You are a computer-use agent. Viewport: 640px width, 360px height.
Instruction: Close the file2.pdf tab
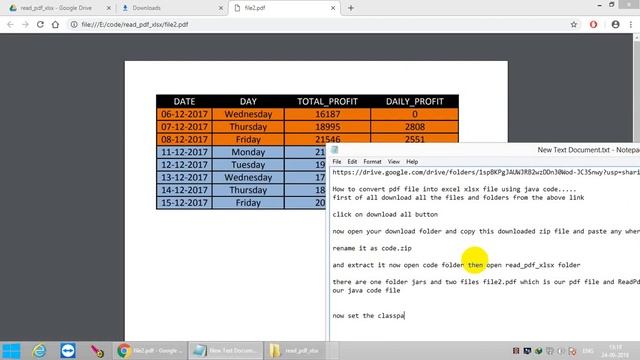pyautogui.click(x=333, y=8)
